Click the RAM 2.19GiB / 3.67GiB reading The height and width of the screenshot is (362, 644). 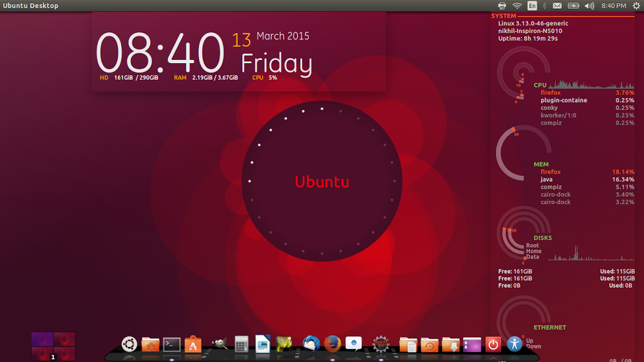tap(205, 78)
